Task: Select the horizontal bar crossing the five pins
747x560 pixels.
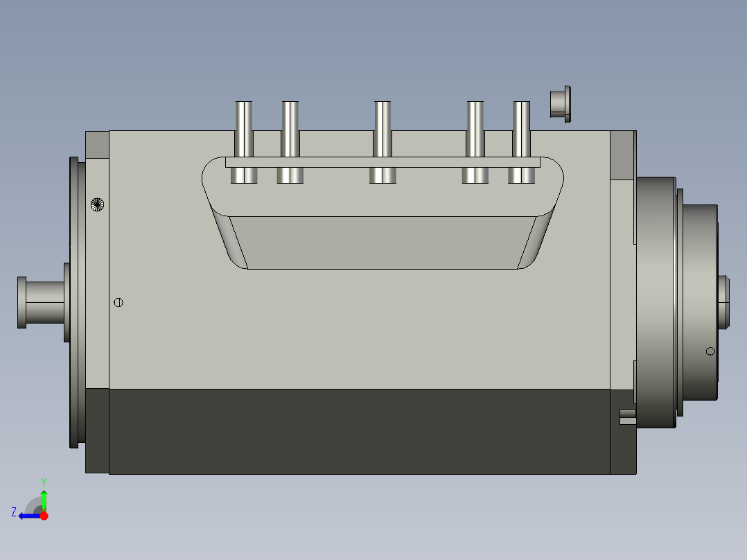Action: click(x=383, y=162)
